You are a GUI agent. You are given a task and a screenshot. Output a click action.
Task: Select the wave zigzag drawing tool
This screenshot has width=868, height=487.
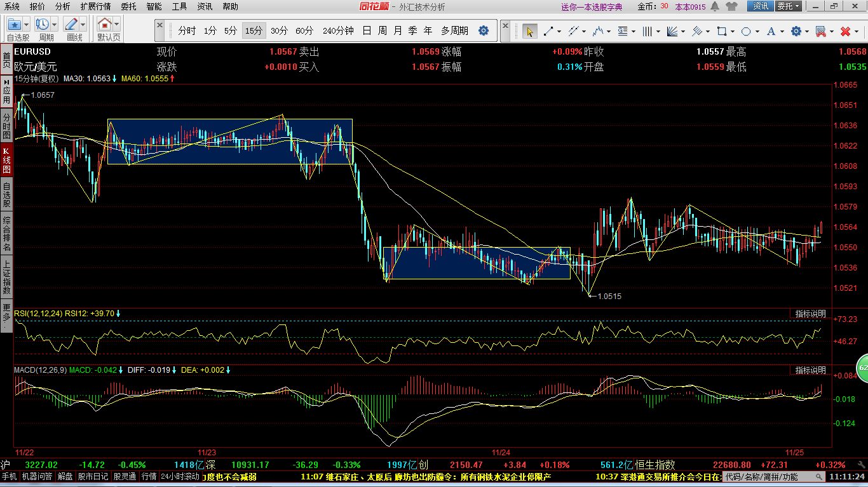tap(597, 31)
